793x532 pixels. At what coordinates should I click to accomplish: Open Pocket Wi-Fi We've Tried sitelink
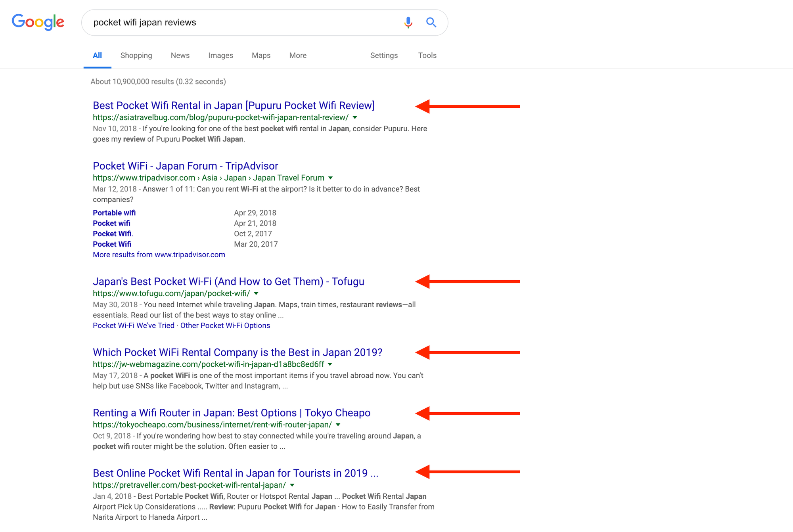pos(134,325)
